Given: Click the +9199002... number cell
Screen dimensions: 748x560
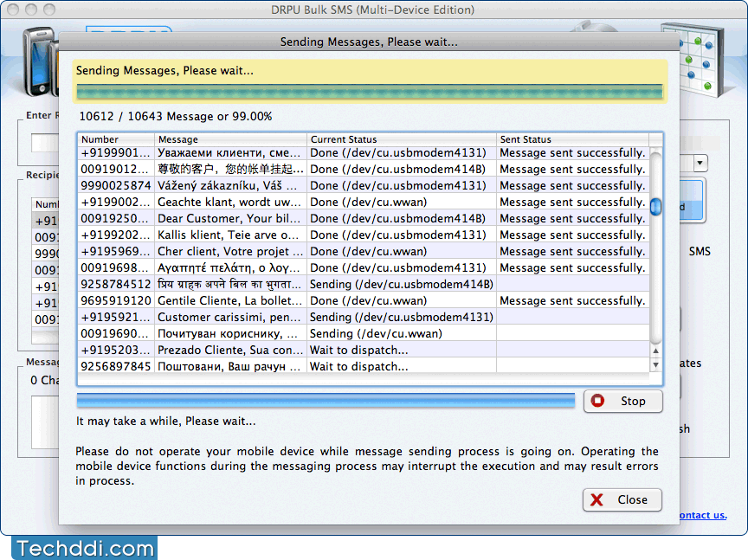Looking at the screenshot, I should coord(116,203).
